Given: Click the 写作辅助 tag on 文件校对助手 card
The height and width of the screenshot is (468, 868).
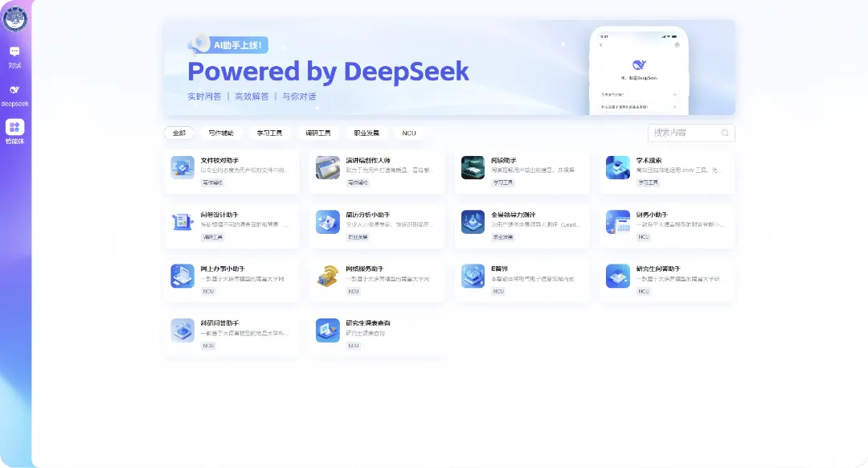Looking at the screenshot, I should coord(212,183).
